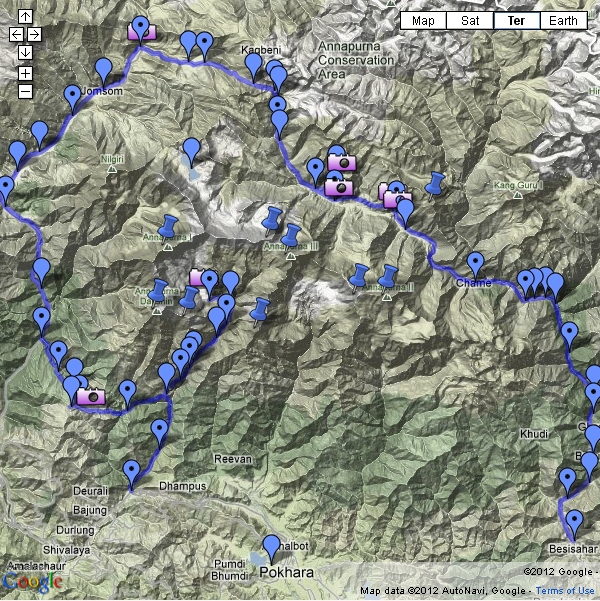Switch to the Earth view
Screen dimensions: 600x601
pos(563,20)
